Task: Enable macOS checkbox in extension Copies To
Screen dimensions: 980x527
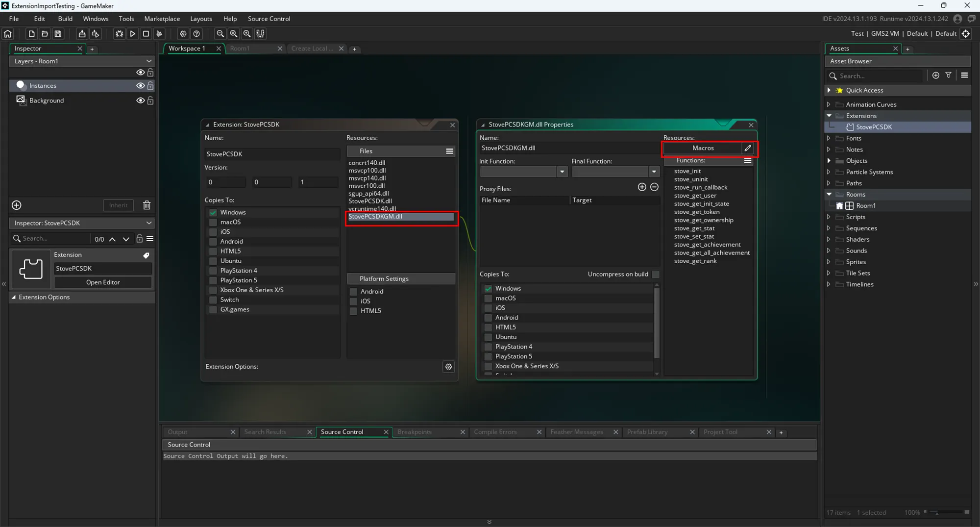Action: (x=213, y=222)
